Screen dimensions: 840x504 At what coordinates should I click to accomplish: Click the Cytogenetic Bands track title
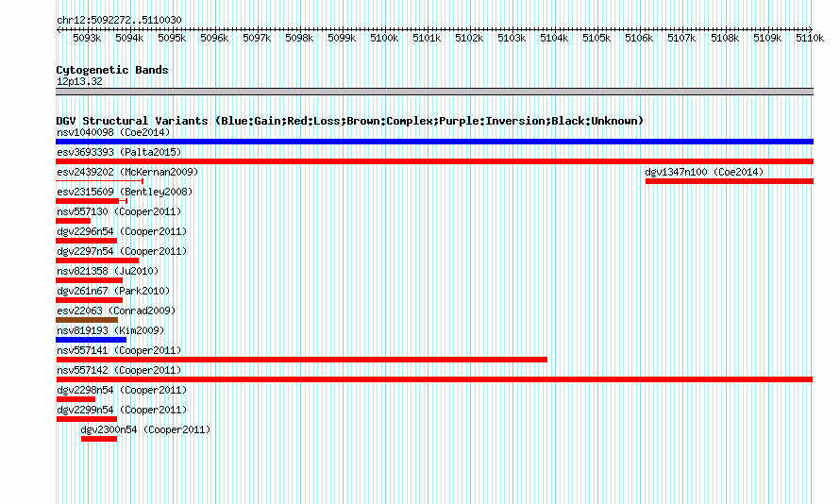[112, 70]
